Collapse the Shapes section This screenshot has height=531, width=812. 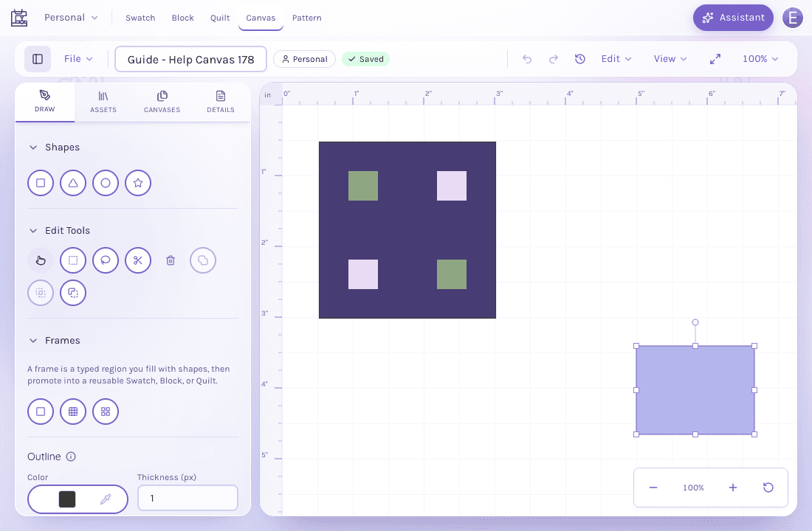(33, 147)
